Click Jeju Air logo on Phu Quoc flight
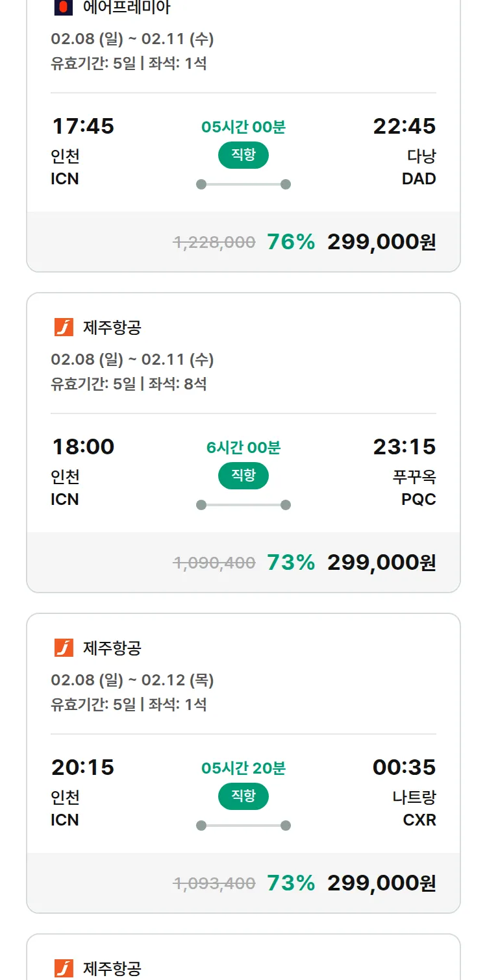487x980 pixels. (64, 327)
